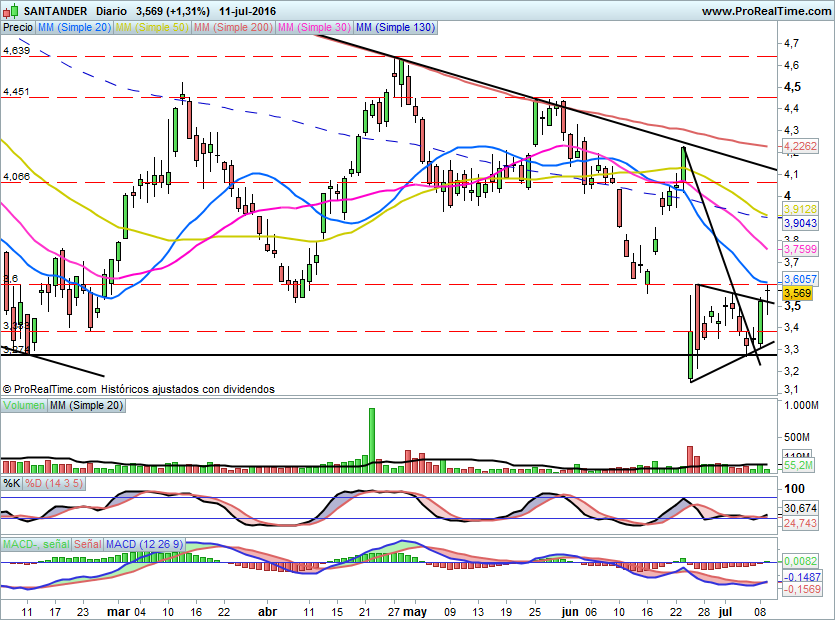
Task: Select the MM (Simple 130) label
Action: (396, 27)
